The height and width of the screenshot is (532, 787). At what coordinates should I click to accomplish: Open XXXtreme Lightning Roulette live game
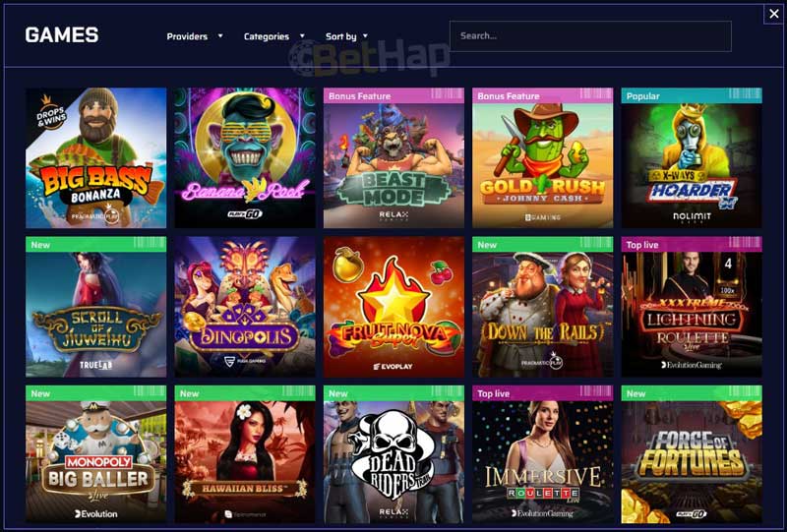point(692,307)
